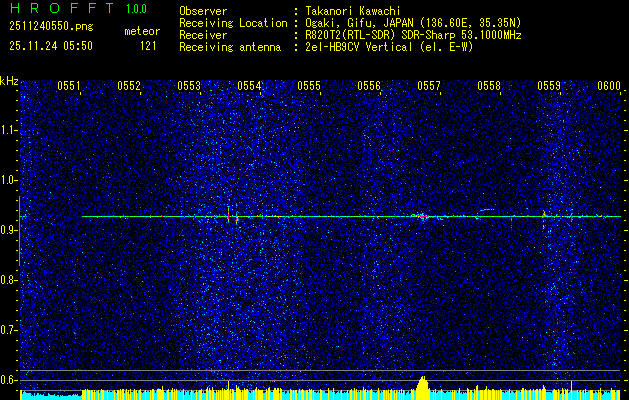
Task: Click the large yellow power peak near 0557
Action: 422,388
